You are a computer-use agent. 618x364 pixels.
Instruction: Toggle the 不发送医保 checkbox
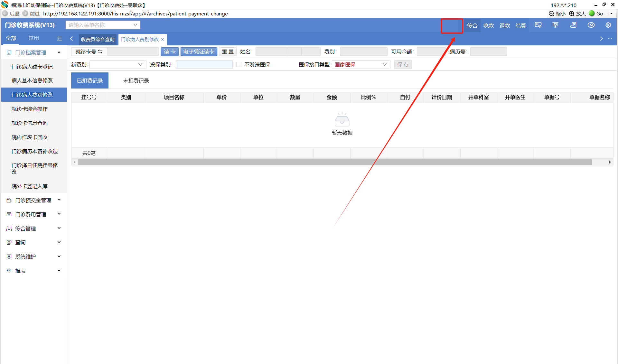pyautogui.click(x=239, y=64)
